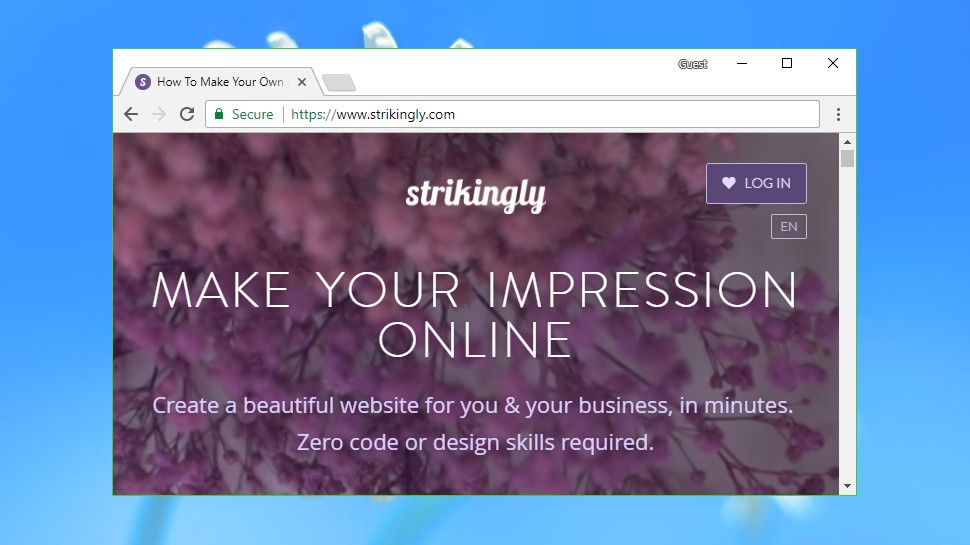
Task: Click the Guest profile button
Action: pos(693,64)
